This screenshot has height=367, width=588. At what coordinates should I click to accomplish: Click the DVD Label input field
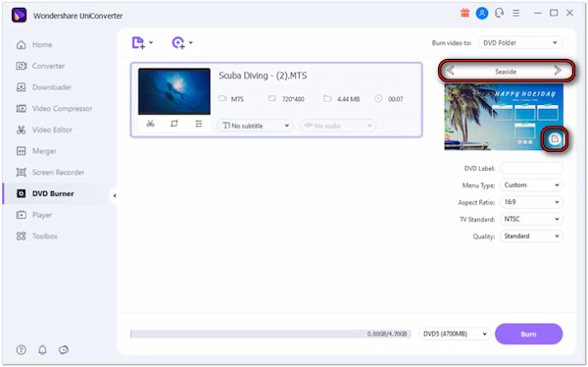(531, 168)
